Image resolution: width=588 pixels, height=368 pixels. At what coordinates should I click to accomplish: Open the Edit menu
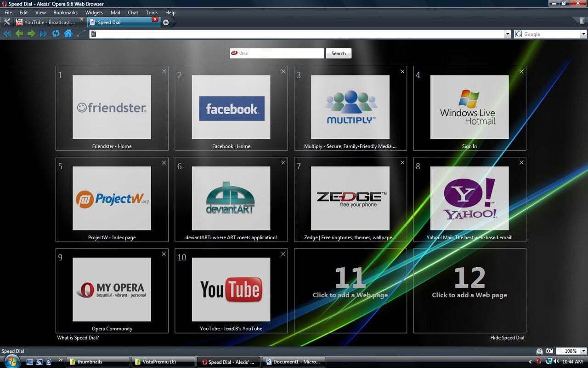point(23,12)
